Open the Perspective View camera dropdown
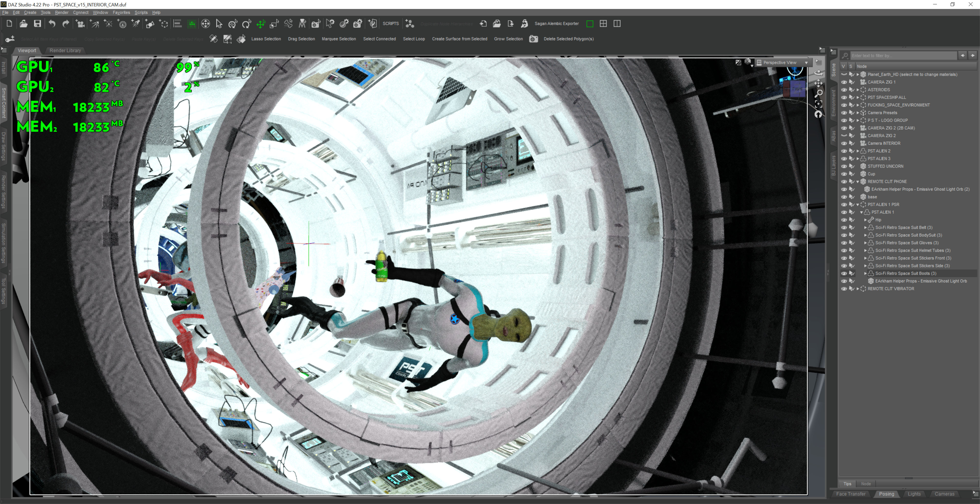This screenshot has height=504, width=980. 806,63
